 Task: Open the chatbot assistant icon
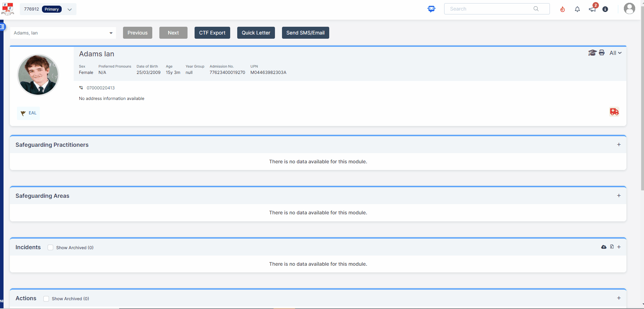pos(431,9)
